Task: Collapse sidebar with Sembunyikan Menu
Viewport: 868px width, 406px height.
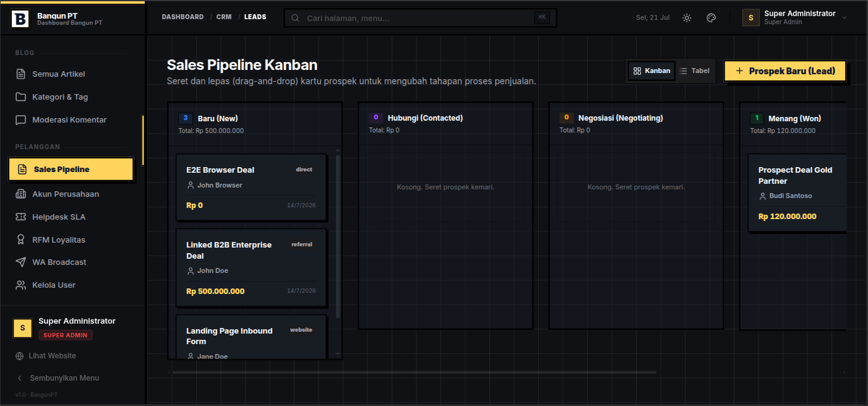Action: 58,378
